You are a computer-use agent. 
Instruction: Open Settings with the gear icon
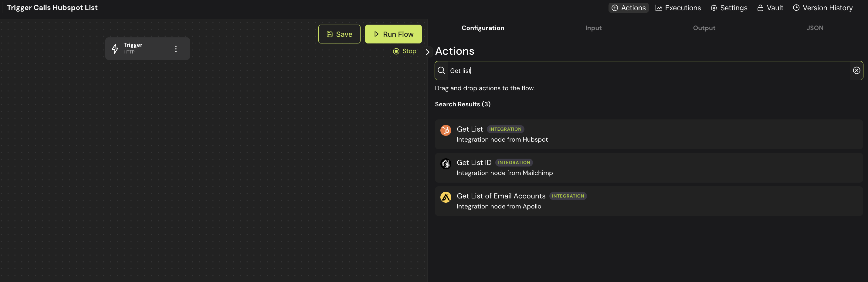coord(728,8)
